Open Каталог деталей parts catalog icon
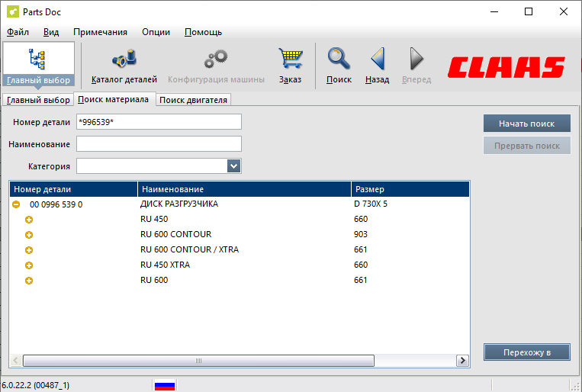The width and height of the screenshot is (582, 392). tap(124, 59)
